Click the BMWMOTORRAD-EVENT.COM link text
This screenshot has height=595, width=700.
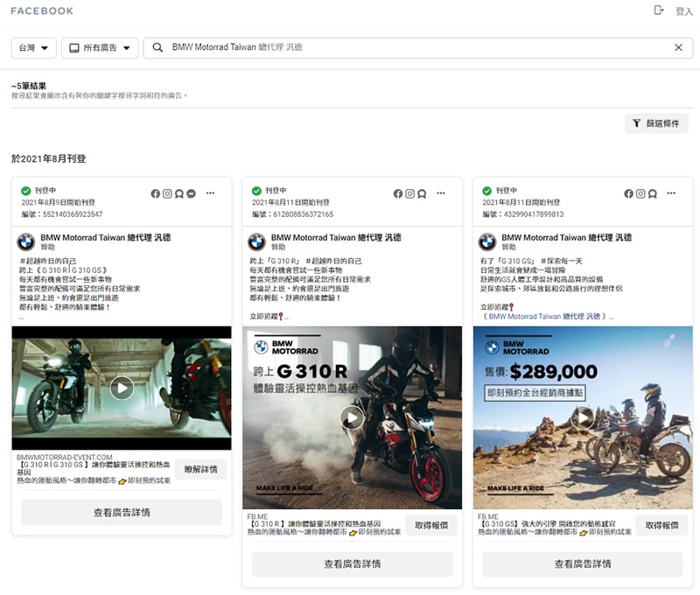click(64, 457)
